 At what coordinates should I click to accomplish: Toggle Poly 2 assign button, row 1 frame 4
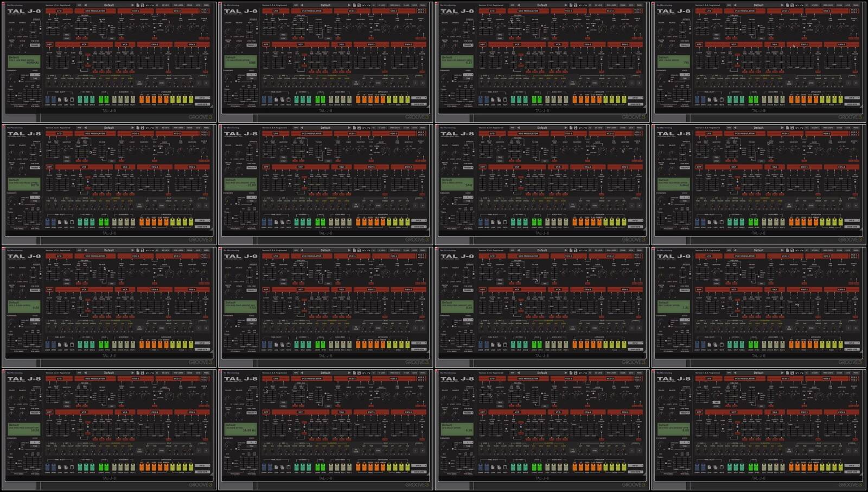click(x=783, y=99)
